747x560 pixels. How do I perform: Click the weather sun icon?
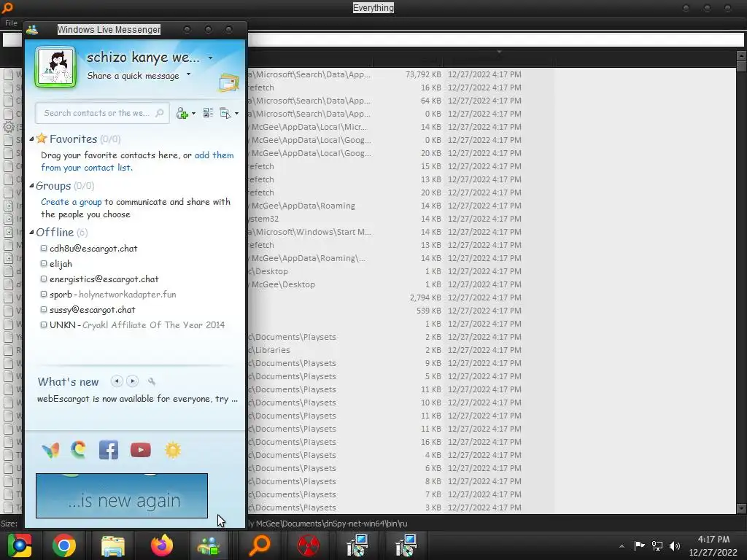173,450
